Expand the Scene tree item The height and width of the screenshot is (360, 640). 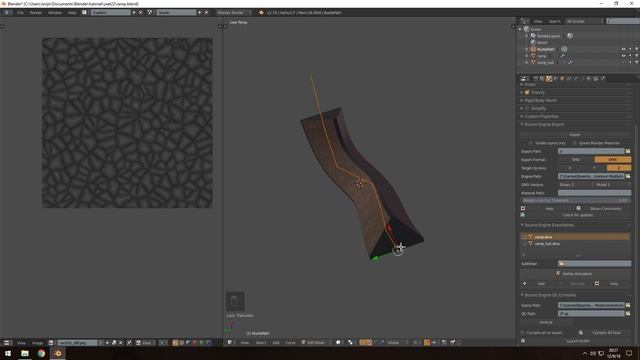point(520,29)
